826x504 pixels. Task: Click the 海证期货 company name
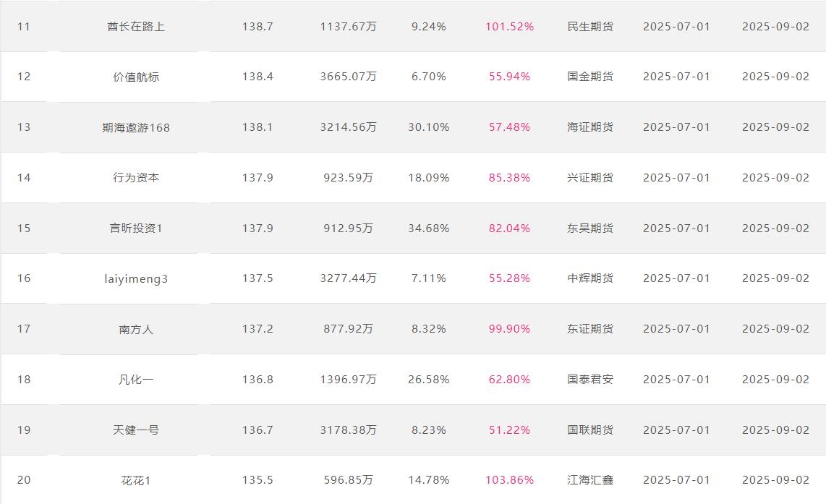(590, 127)
